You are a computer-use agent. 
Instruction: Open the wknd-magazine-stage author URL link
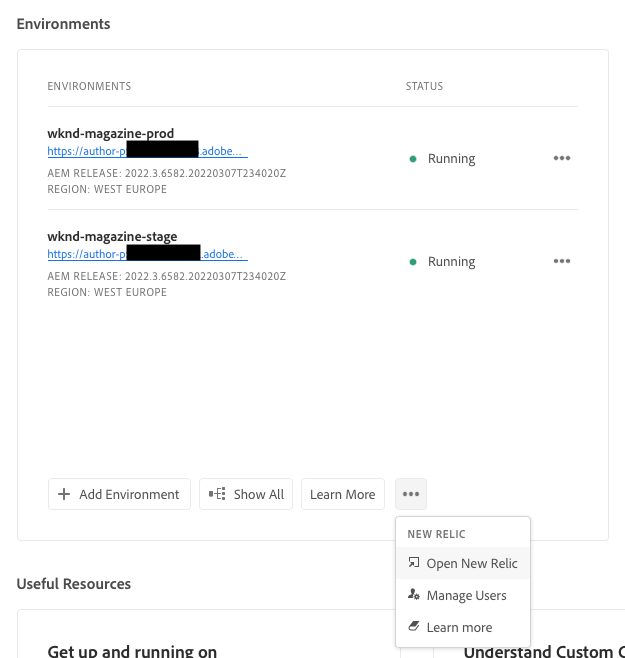tap(147, 254)
